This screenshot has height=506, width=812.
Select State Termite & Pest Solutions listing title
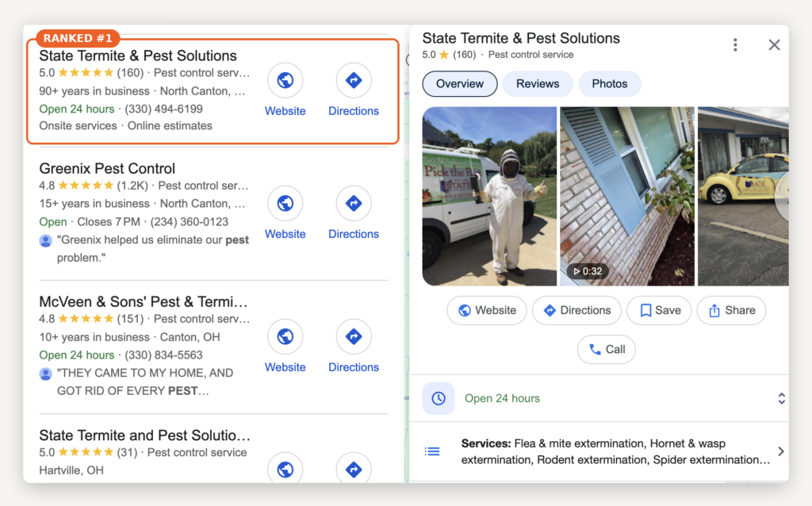pyautogui.click(x=138, y=56)
